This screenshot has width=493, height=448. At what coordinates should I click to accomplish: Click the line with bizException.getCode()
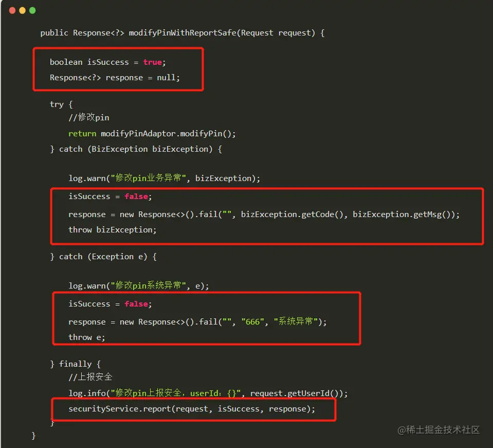(264, 214)
